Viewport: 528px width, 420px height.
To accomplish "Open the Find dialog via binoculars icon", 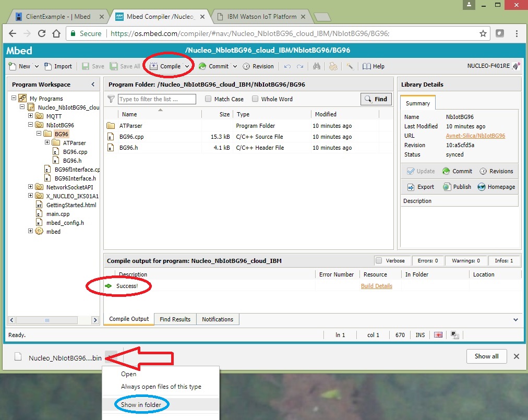I will coord(316,66).
